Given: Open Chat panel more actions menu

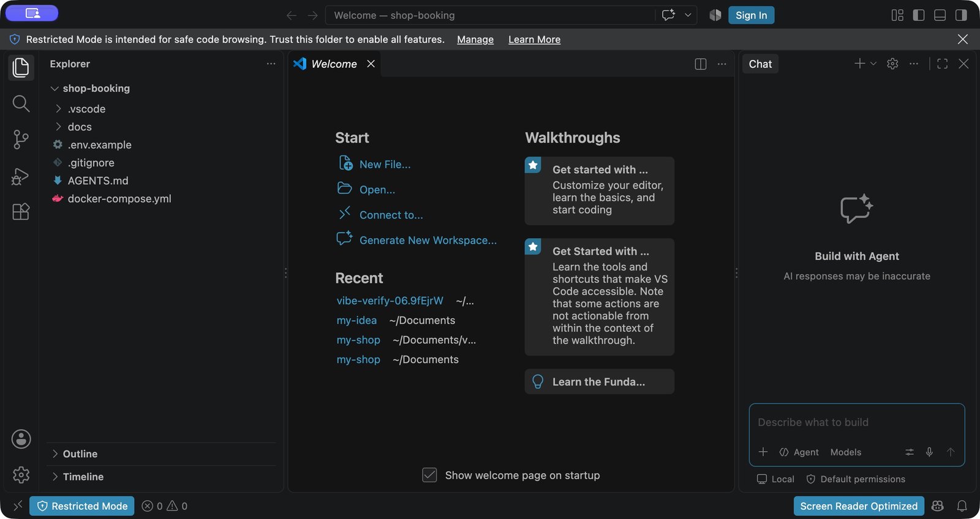Looking at the screenshot, I should (x=914, y=64).
